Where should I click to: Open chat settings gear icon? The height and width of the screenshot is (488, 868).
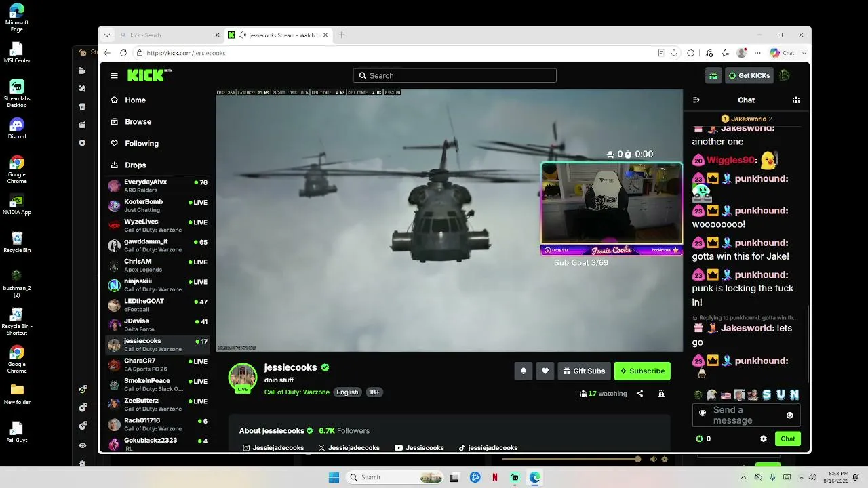764,439
